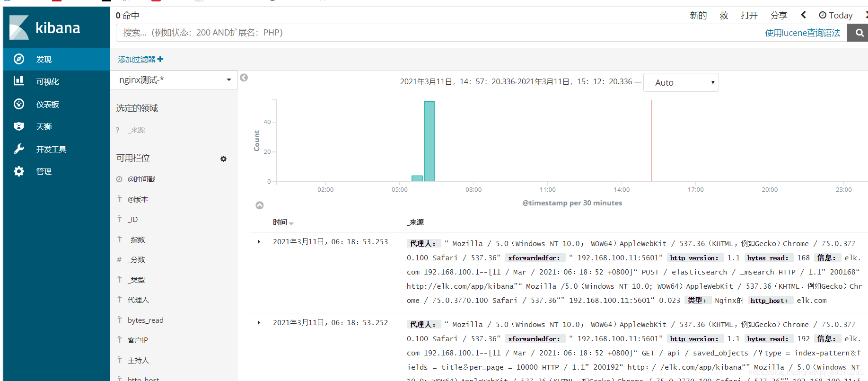Open the 天狮 Timelion mask icon

point(19,126)
